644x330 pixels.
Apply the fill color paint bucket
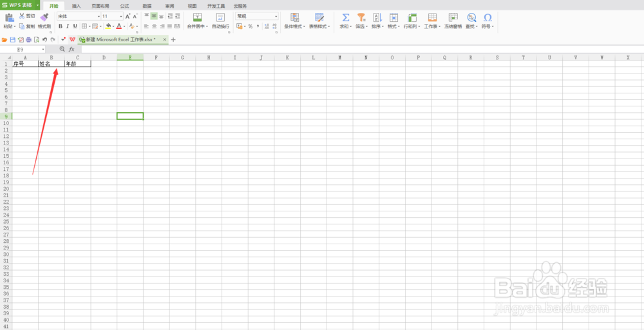pos(108,26)
